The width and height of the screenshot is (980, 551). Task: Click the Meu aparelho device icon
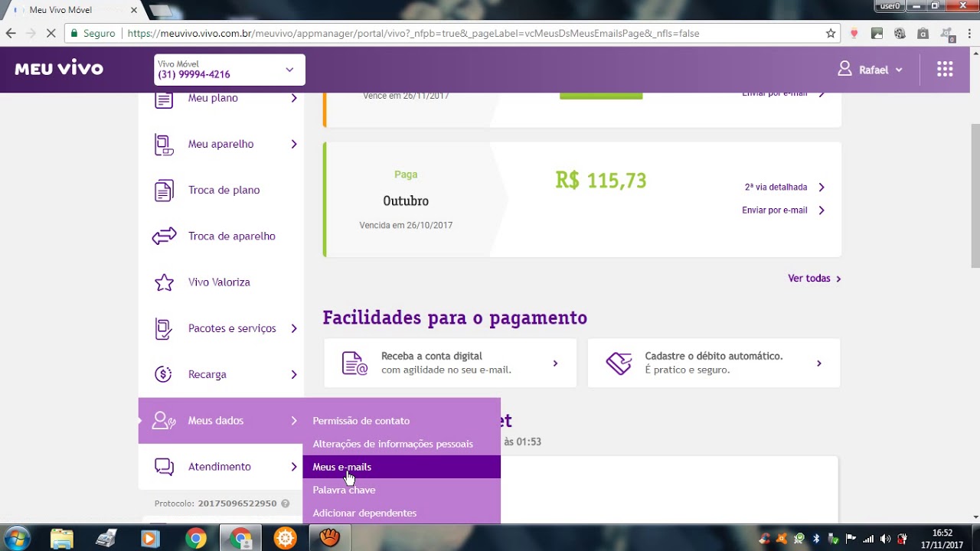coord(164,145)
